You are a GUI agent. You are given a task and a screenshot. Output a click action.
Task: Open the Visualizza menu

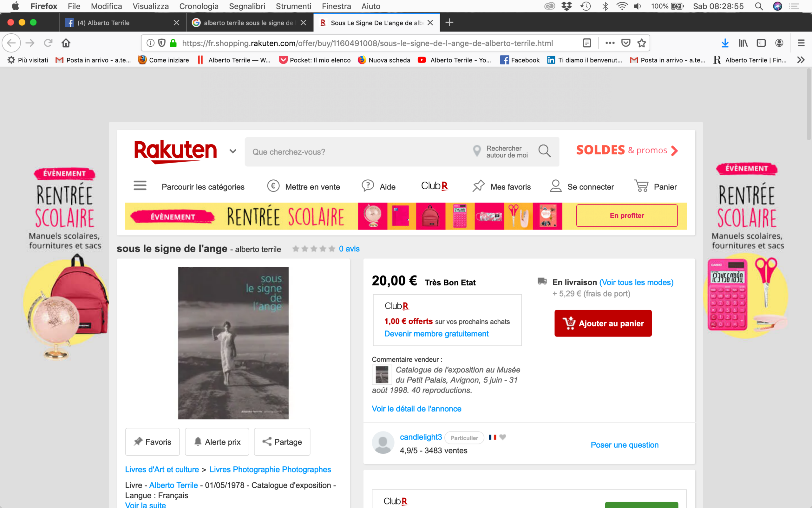(x=151, y=6)
